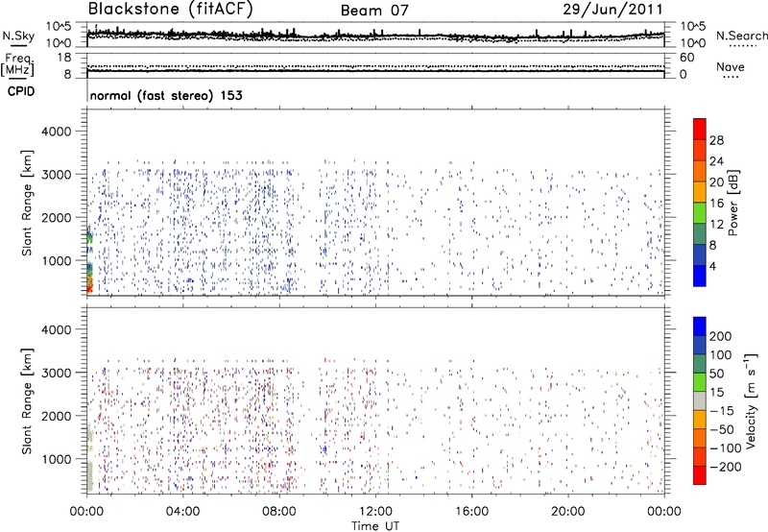Click the '200' label on Velocity colorbar
Screen dimensions: 768x532
click(720, 336)
